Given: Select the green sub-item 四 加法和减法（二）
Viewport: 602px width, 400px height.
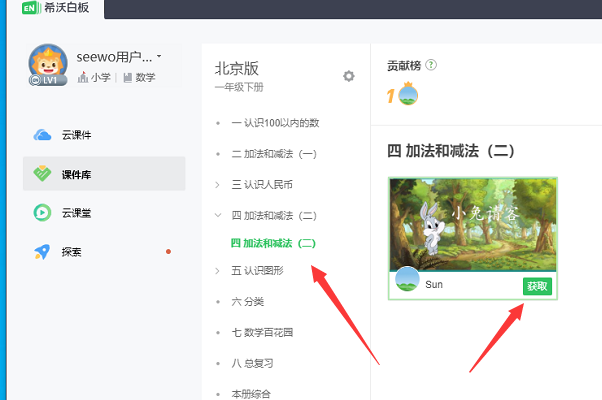Looking at the screenshot, I should [273, 243].
